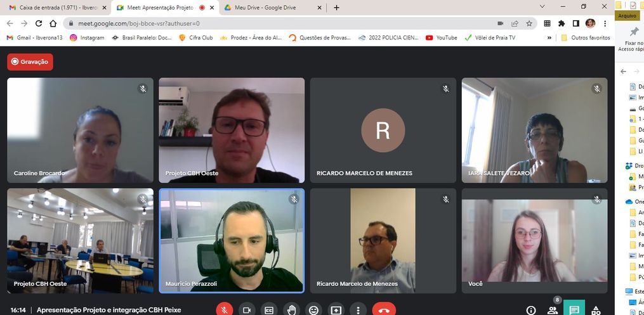Open the meeting details info icon

pos(531,310)
